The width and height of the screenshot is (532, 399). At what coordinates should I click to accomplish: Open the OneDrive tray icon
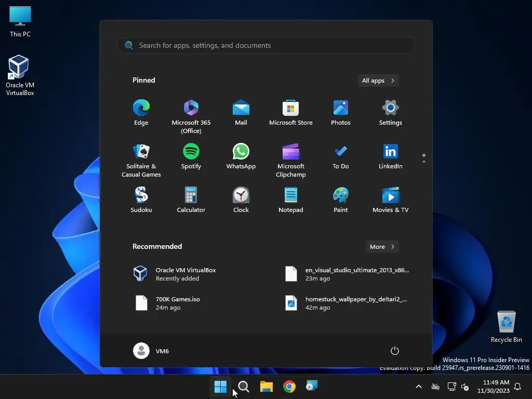coord(435,387)
